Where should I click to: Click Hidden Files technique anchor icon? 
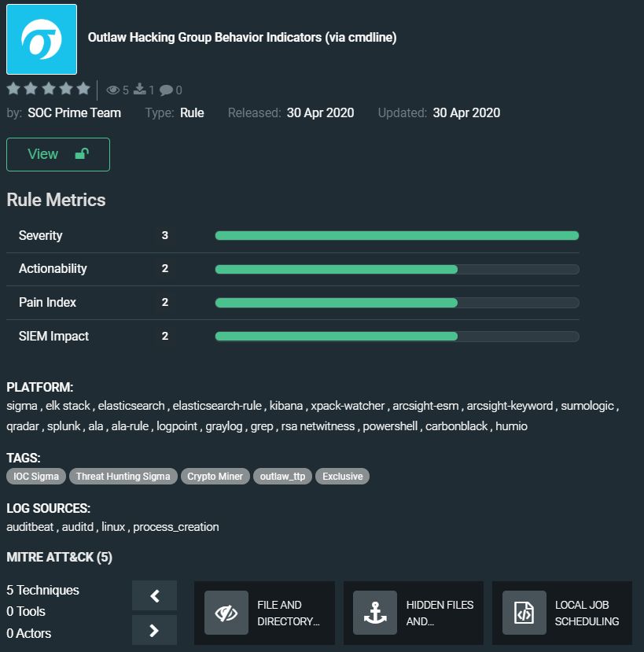point(375,613)
